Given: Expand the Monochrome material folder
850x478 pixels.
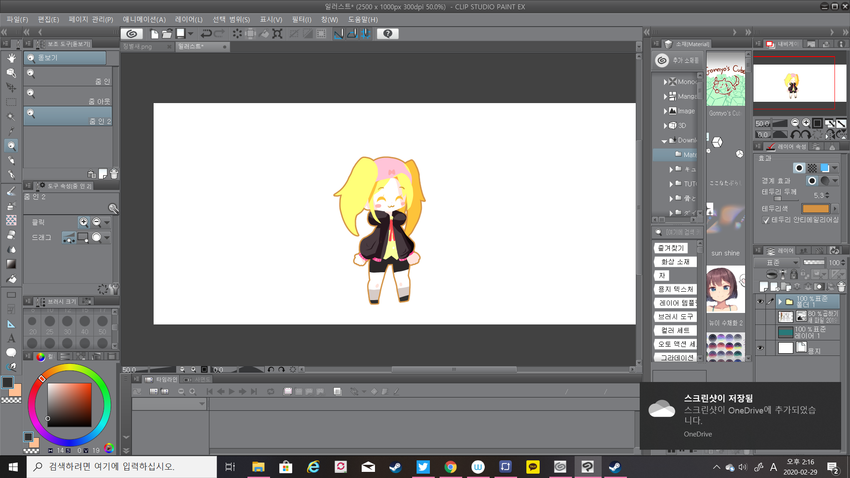Looking at the screenshot, I should [666, 82].
